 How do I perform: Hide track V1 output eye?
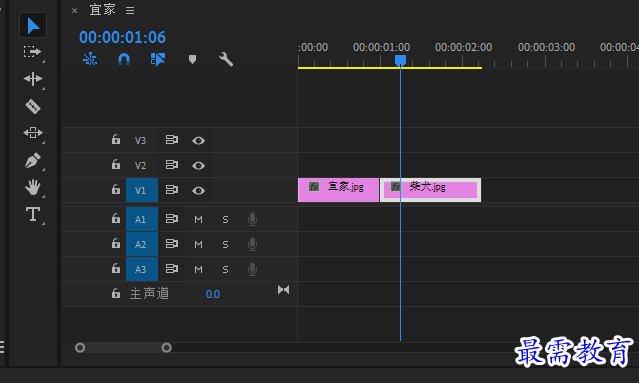[198, 190]
